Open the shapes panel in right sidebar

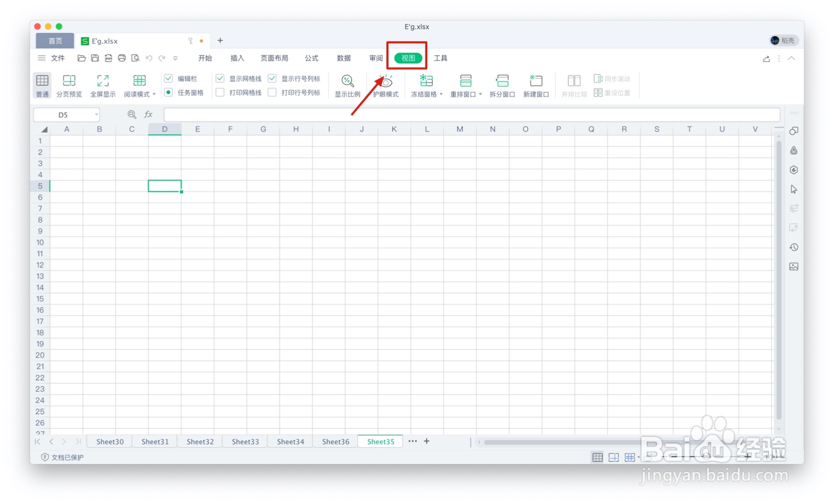pyautogui.click(x=794, y=131)
